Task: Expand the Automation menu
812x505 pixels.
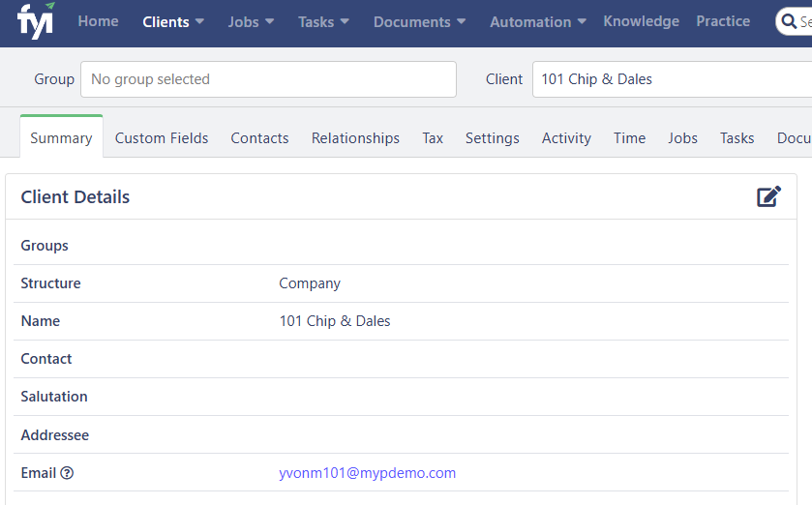Action: tap(538, 21)
